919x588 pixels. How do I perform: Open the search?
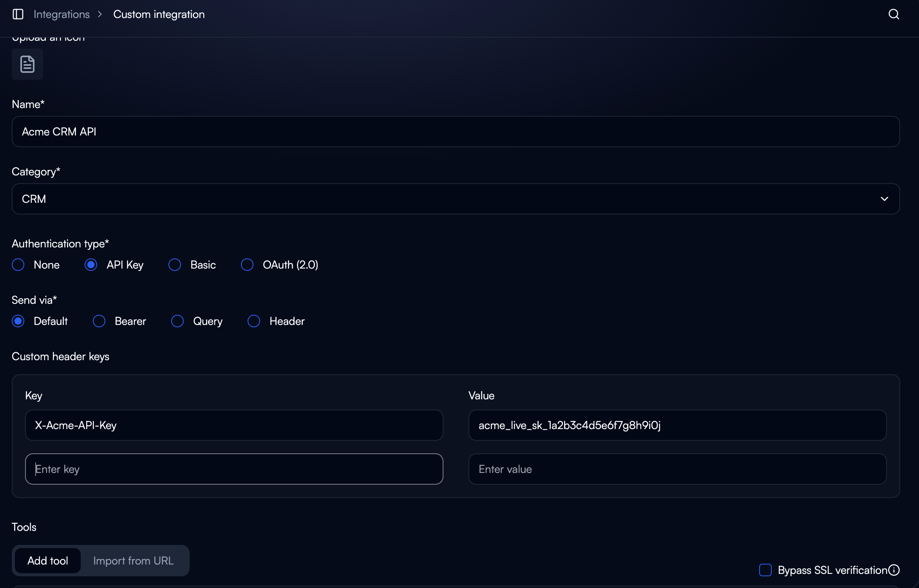click(x=894, y=14)
